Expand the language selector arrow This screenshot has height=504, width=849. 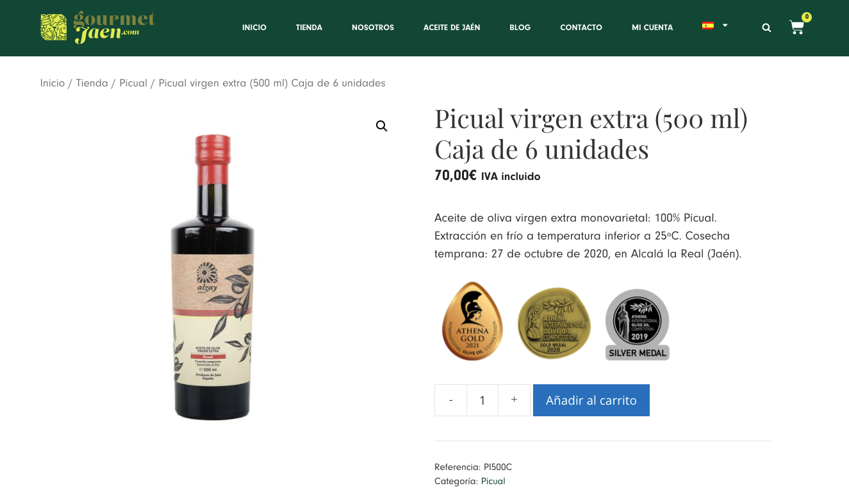[725, 26]
